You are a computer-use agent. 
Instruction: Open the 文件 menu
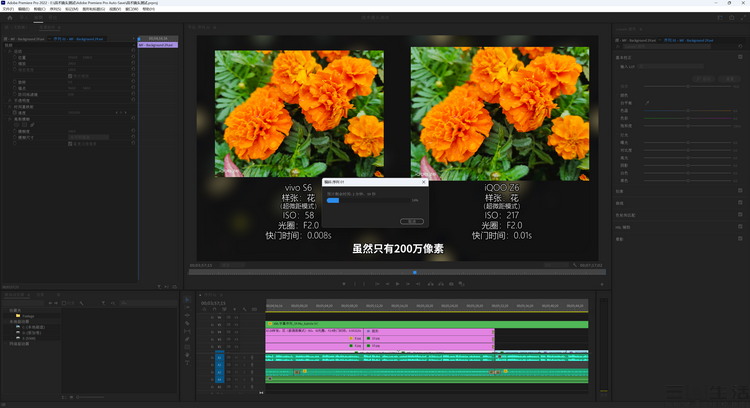point(9,9)
